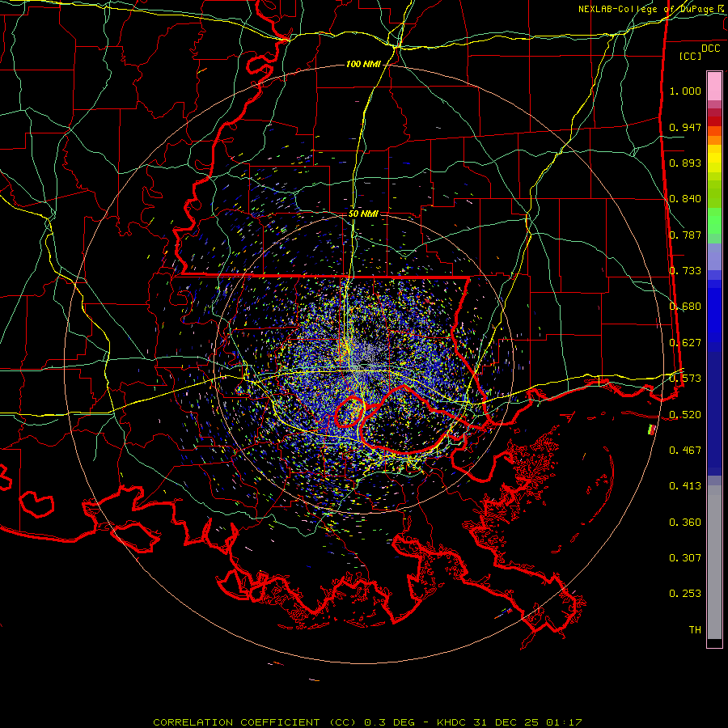This screenshot has width=728, height=728.
Task: Click the 0.893 scale value
Action: tap(685, 163)
